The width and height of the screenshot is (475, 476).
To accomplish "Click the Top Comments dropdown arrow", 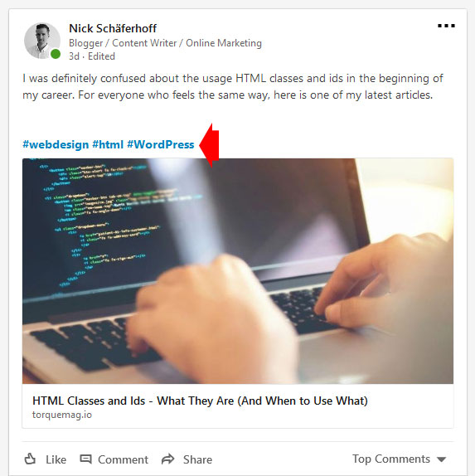I will pos(441,459).
